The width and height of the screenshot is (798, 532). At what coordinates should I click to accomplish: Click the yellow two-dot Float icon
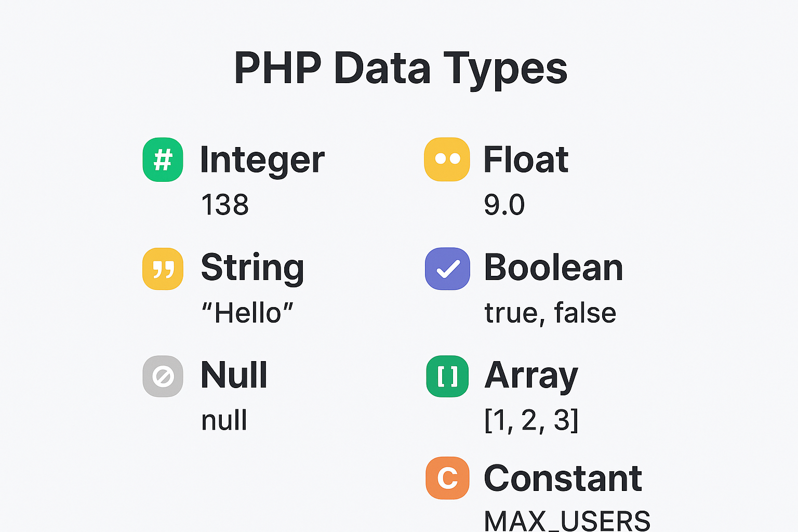pos(447,159)
